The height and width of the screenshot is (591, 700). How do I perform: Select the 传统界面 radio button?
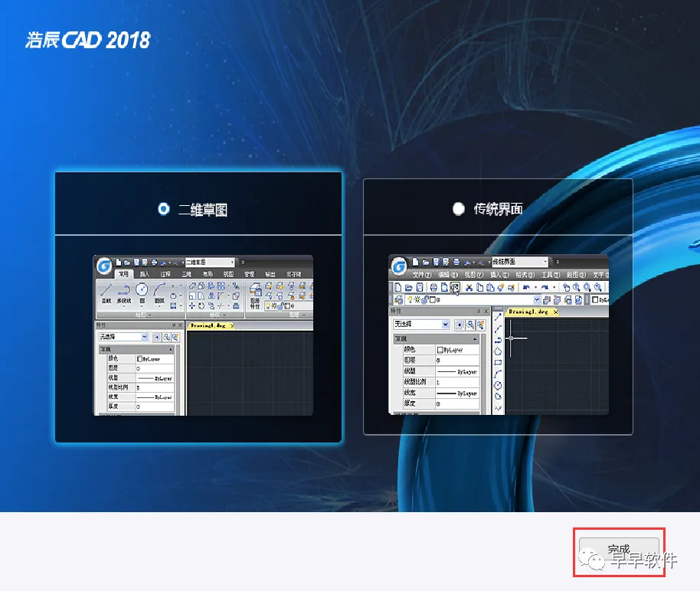pyautogui.click(x=459, y=208)
